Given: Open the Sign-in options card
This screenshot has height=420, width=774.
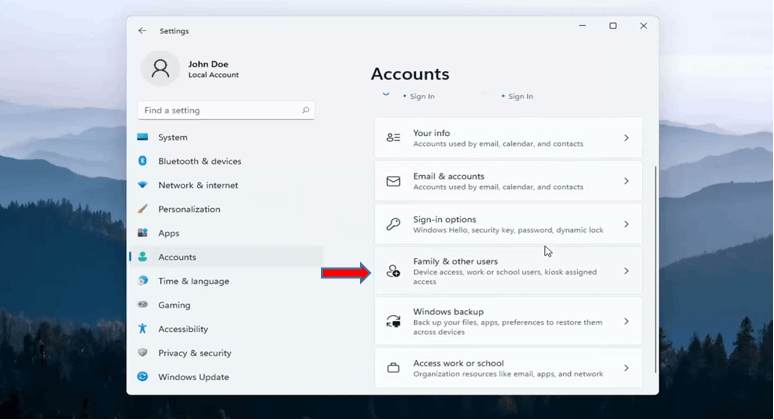Looking at the screenshot, I should [x=508, y=224].
